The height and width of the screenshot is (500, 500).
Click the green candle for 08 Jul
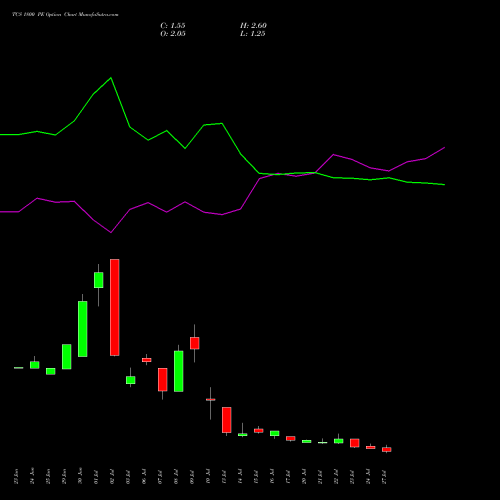179,371
